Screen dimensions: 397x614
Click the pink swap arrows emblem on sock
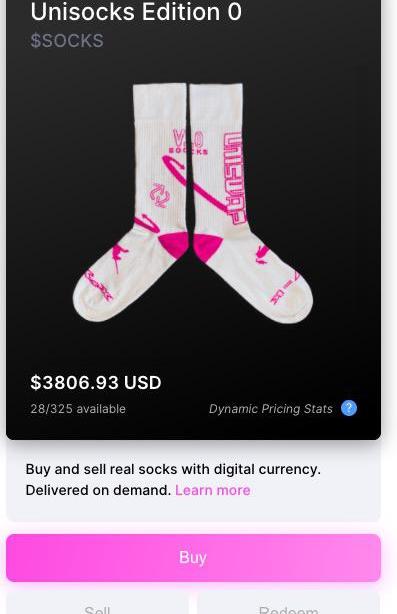point(160,195)
